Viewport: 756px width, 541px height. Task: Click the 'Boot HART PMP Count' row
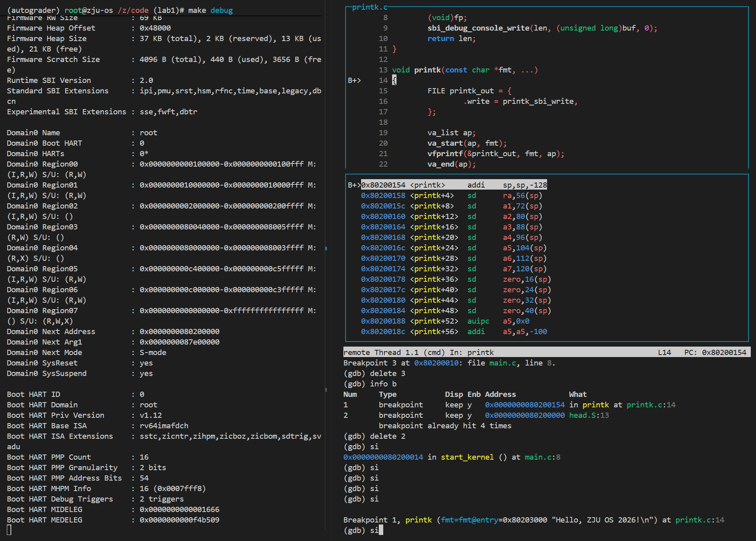pyautogui.click(x=78, y=457)
